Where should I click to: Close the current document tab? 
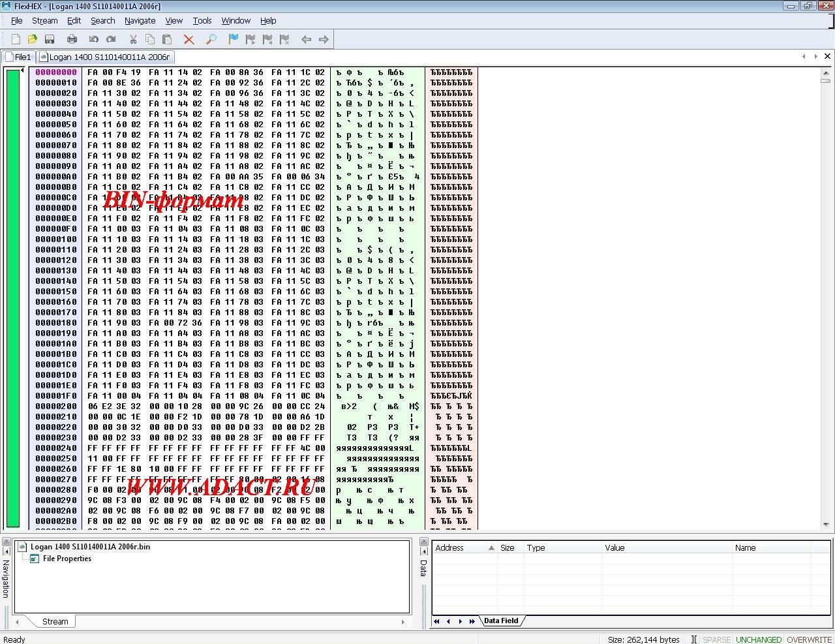(827, 56)
